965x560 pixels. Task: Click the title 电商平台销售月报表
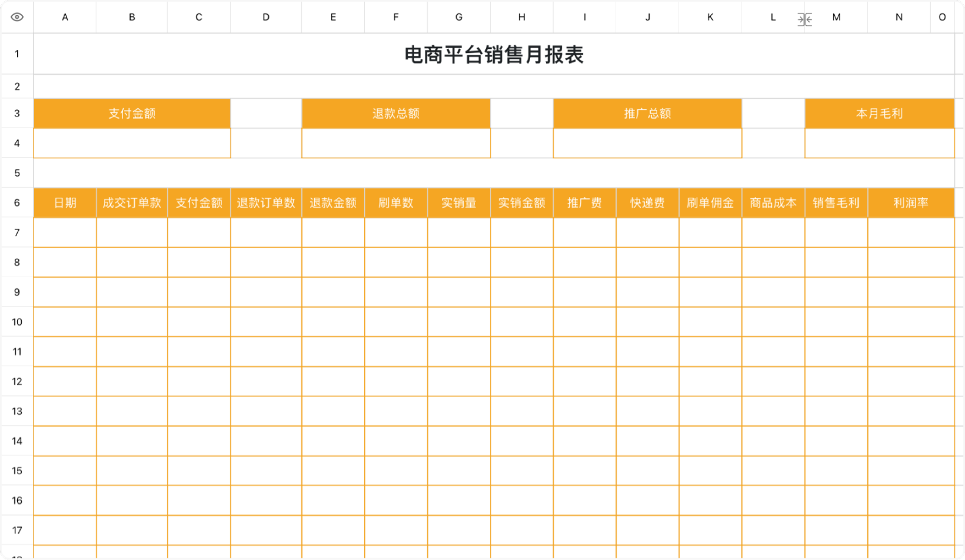pos(494,55)
